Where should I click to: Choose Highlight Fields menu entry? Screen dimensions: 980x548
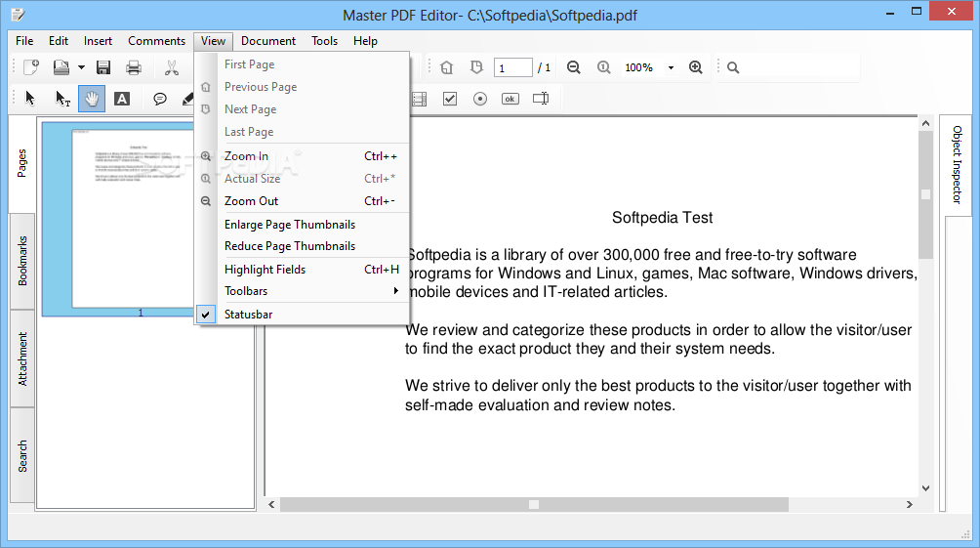click(x=303, y=270)
